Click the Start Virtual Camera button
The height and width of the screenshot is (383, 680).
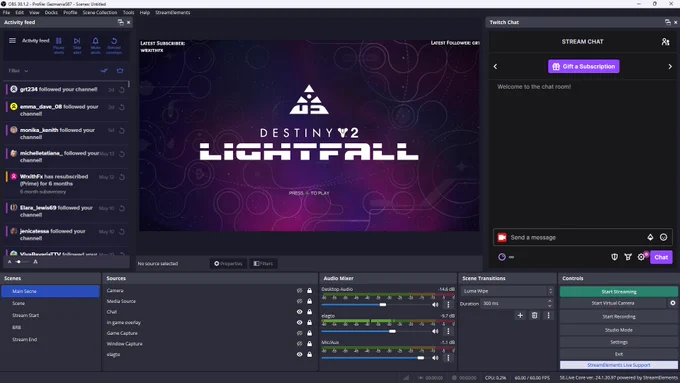click(613, 303)
